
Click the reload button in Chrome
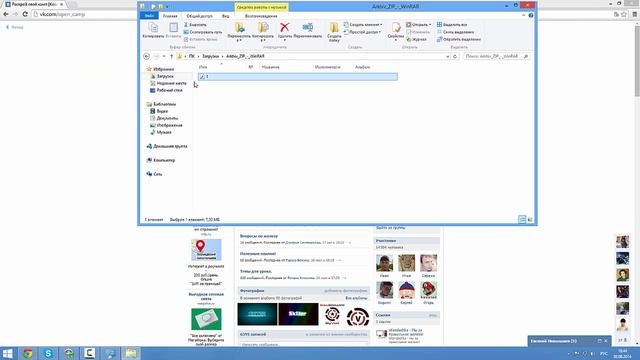click(x=25, y=14)
